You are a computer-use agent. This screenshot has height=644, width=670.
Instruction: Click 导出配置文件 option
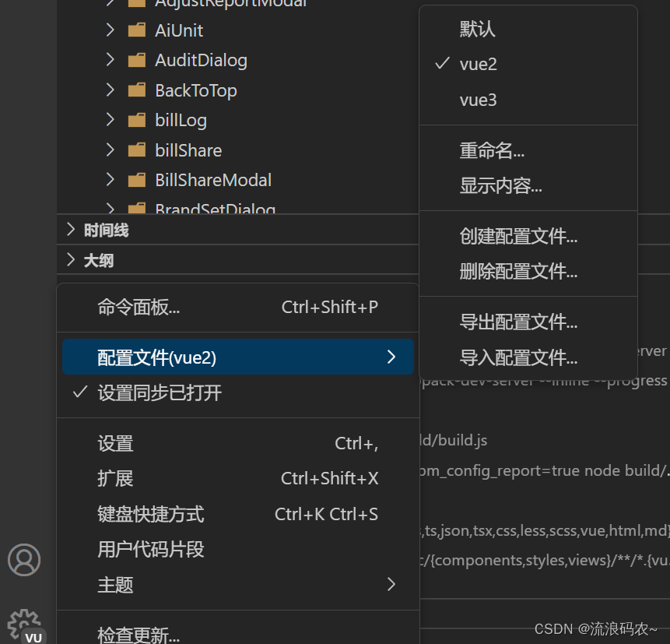(518, 322)
